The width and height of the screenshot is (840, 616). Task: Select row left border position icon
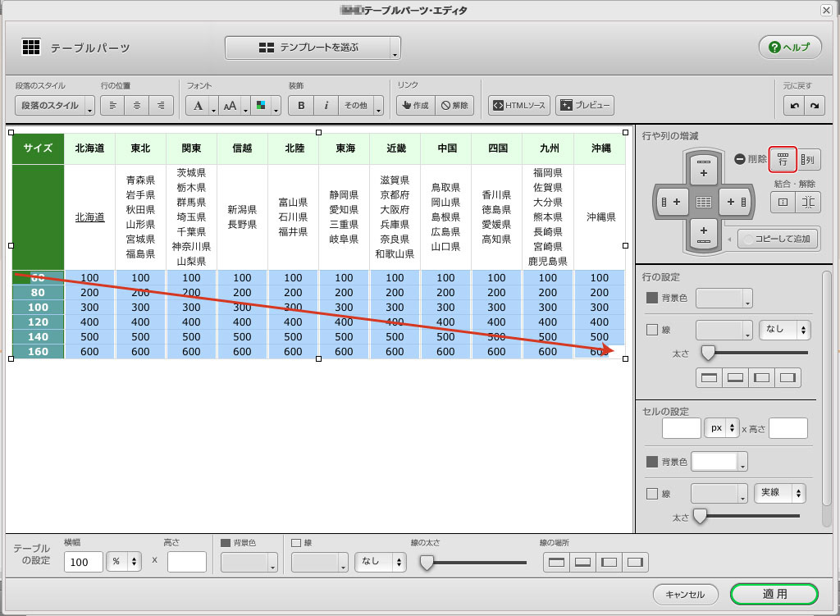click(761, 377)
